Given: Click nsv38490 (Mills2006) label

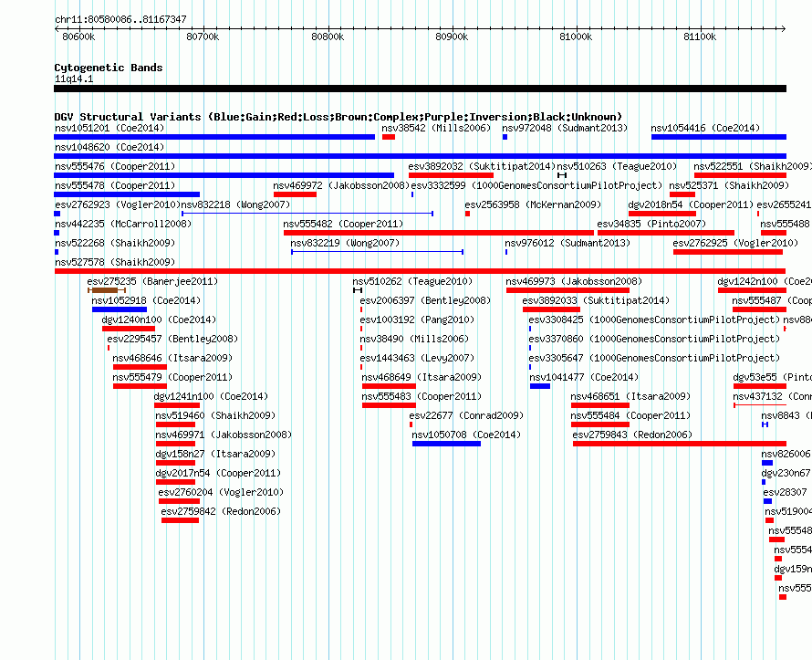Looking at the screenshot, I should pyautogui.click(x=414, y=339).
